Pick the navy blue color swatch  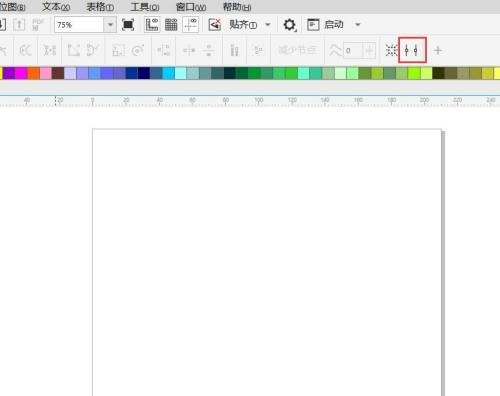pos(144,73)
